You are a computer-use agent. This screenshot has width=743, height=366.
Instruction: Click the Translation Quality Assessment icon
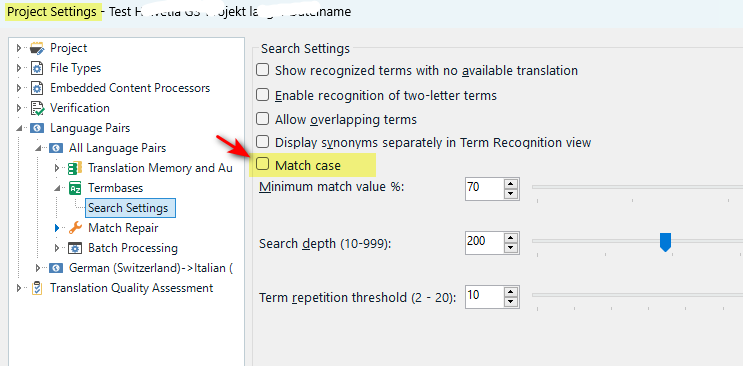coord(37,288)
